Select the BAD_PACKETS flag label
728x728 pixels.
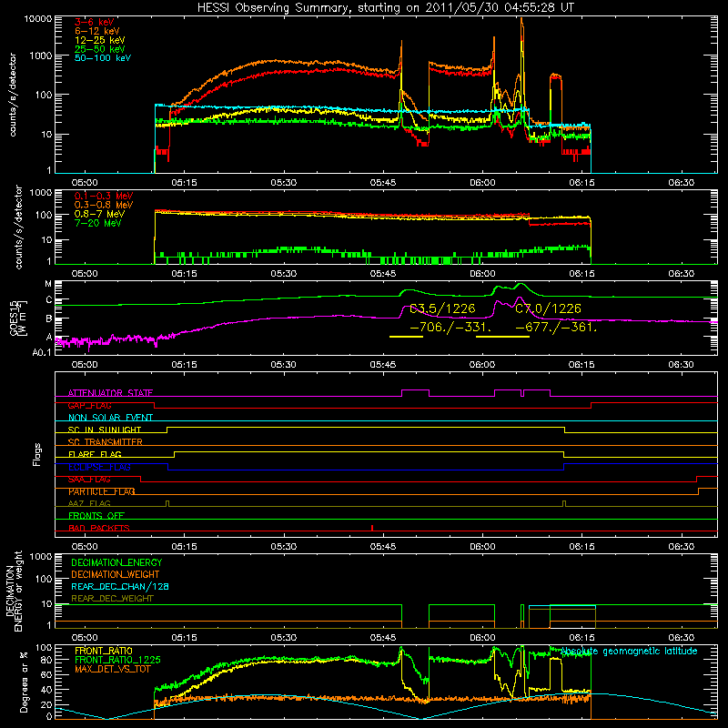click(x=99, y=528)
